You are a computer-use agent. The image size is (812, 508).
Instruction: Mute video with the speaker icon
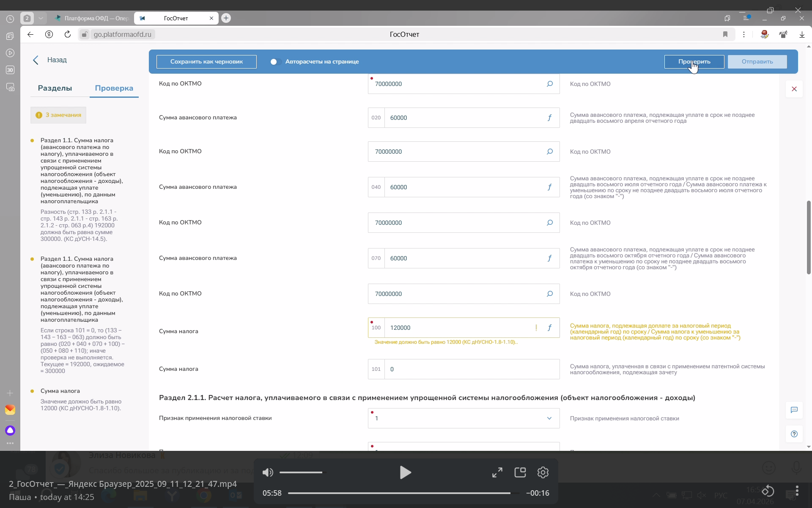[x=268, y=472]
